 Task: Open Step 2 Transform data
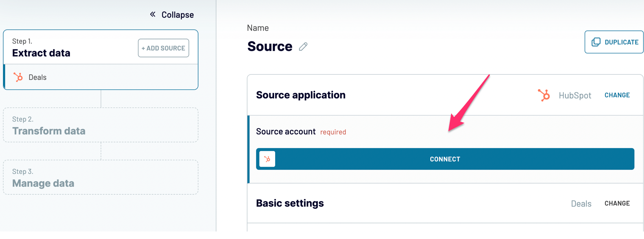pos(101,125)
